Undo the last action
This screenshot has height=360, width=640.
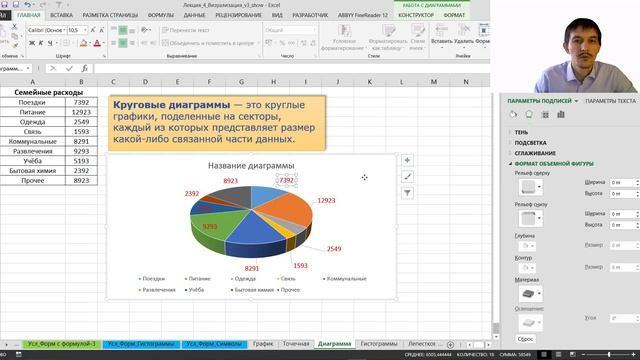27,4
